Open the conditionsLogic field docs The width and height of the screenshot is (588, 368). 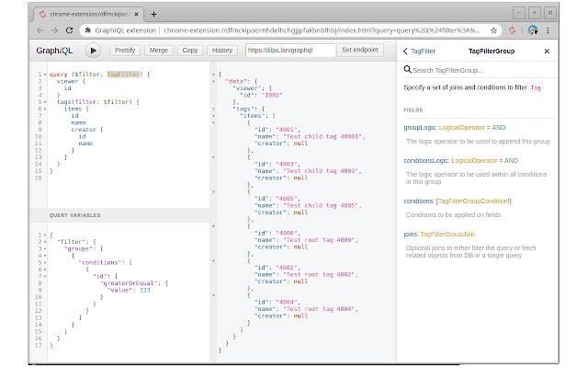pos(426,161)
